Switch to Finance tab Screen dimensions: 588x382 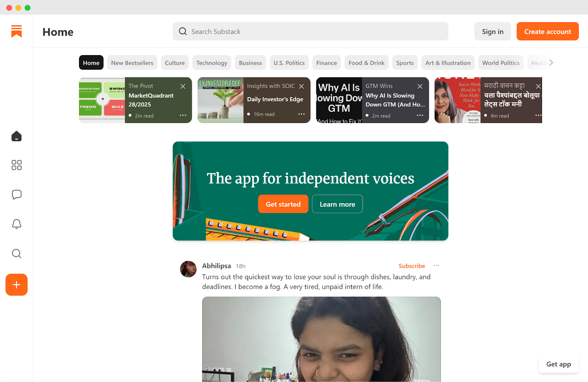pyautogui.click(x=327, y=62)
